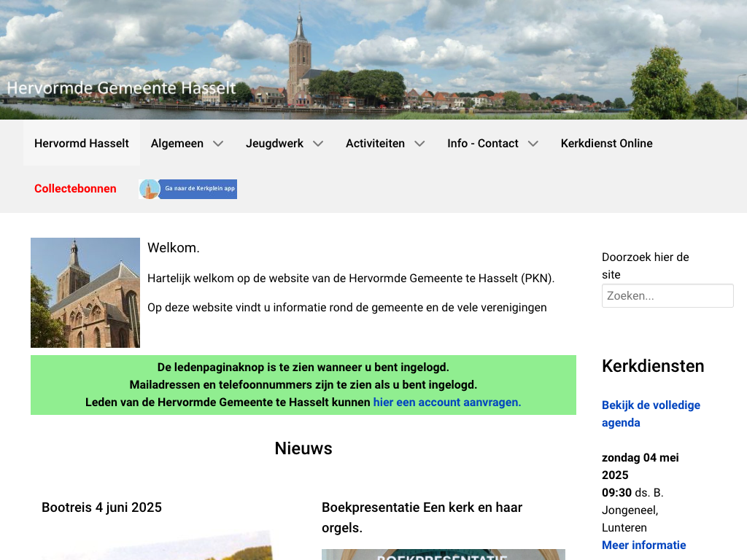Click 'hier een account aanvragen' link
The image size is (747, 560).
(447, 402)
